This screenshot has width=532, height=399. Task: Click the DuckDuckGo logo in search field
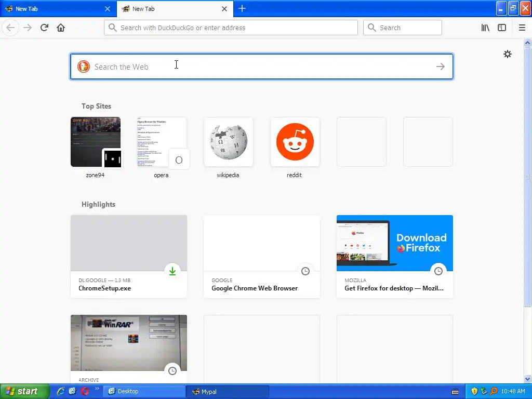[84, 66]
